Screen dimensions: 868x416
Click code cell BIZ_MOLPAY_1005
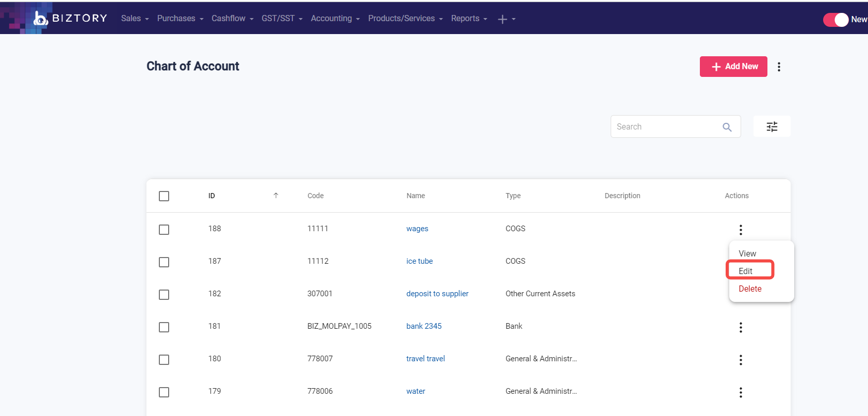pos(339,326)
